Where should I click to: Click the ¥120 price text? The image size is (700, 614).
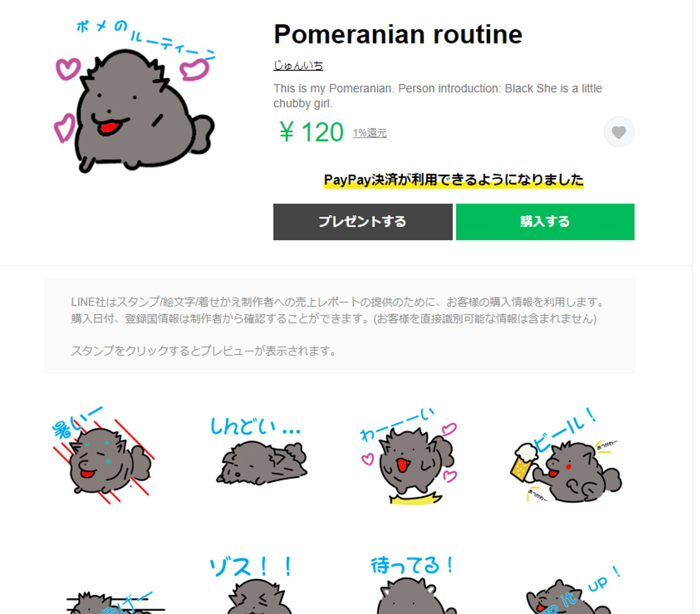point(311,132)
